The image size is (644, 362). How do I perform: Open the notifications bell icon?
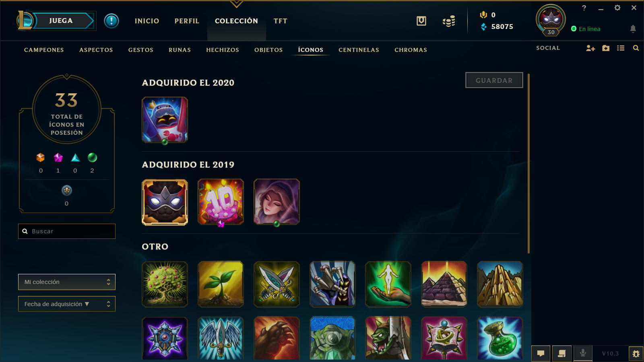click(x=633, y=29)
